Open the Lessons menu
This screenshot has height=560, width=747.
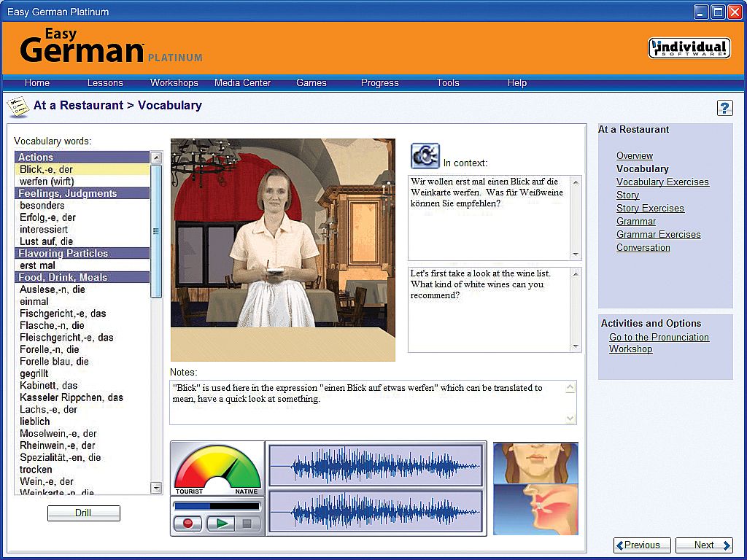(x=105, y=83)
